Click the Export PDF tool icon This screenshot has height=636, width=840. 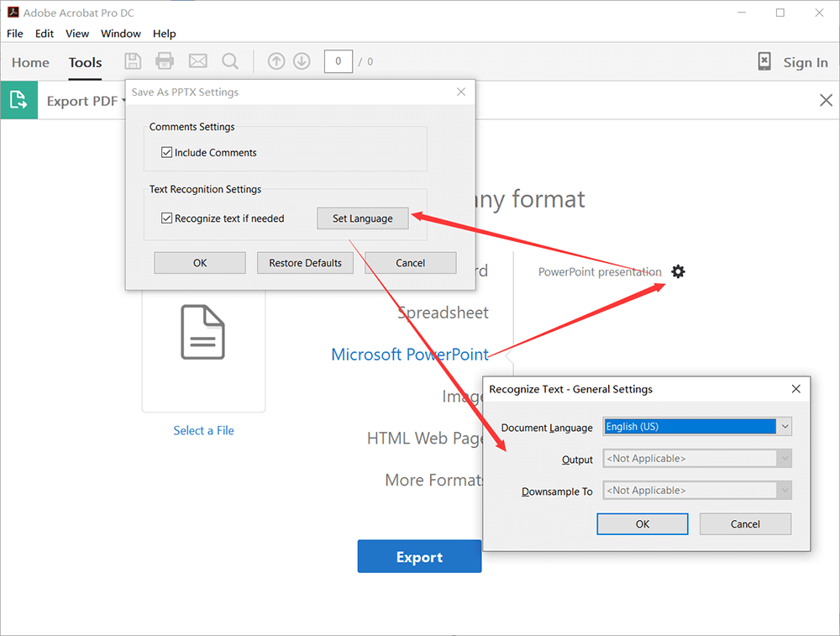(x=18, y=101)
